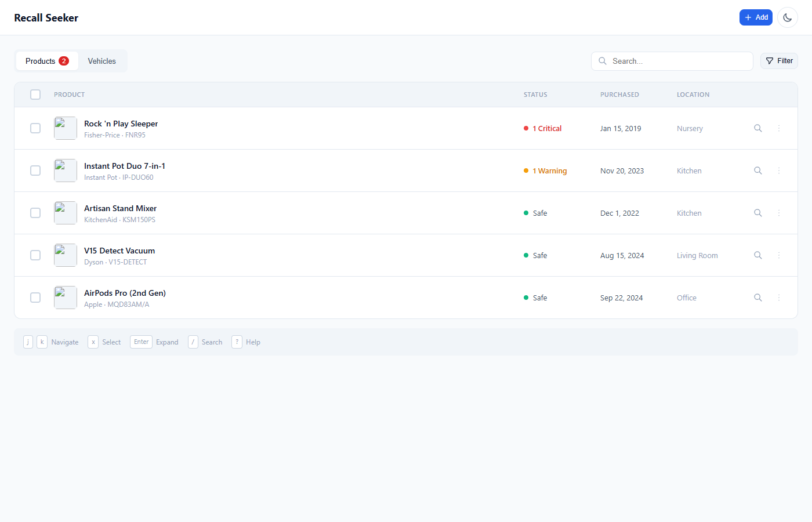This screenshot has height=522, width=812.
Task: Select the Rock 'n Play Sleeper checkbox
Action: [35, 128]
